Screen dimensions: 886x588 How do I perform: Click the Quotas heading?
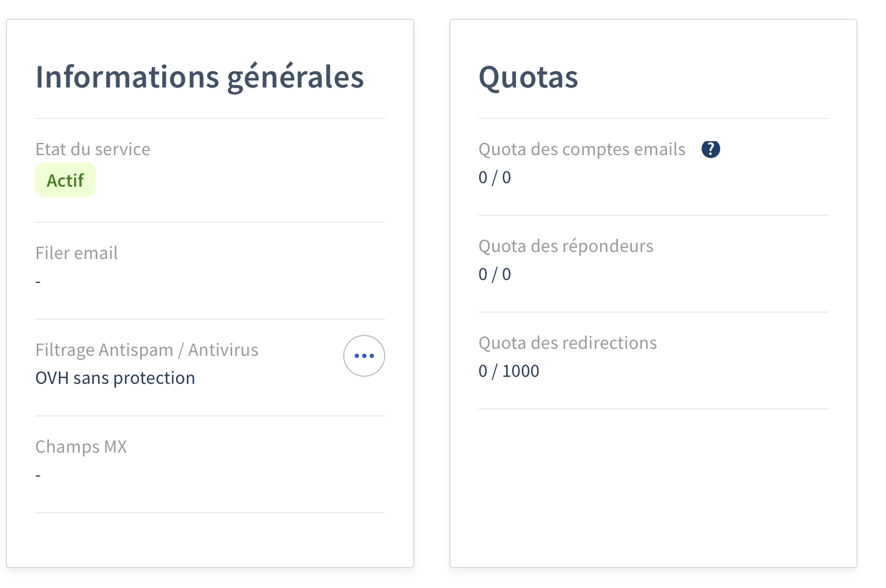528,77
